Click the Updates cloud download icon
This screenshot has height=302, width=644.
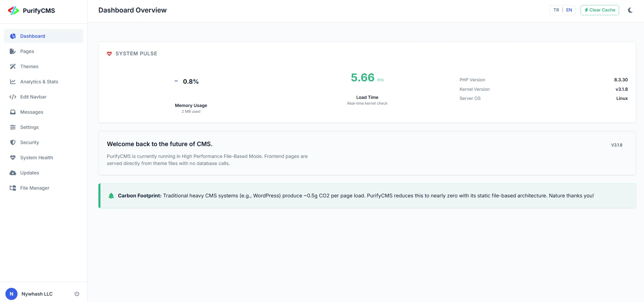(x=13, y=173)
